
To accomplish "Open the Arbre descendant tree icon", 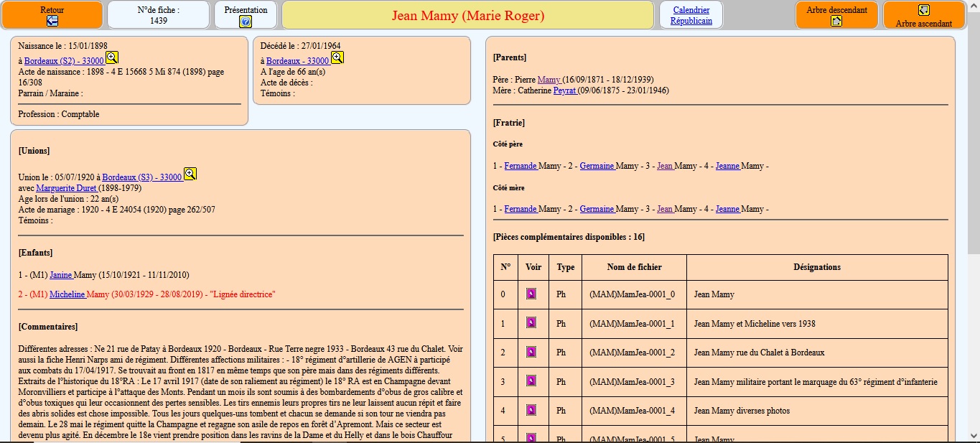I will click(836, 21).
